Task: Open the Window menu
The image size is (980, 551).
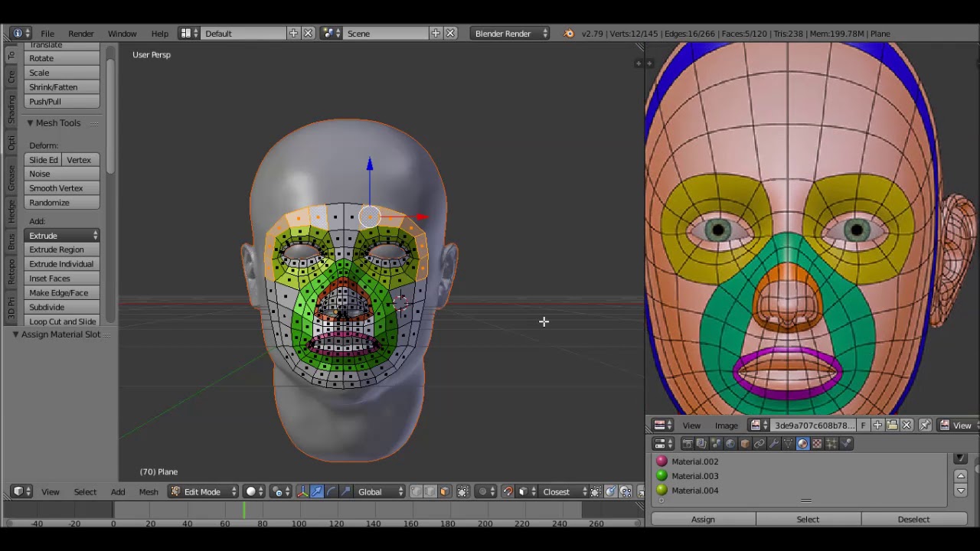Action: click(122, 34)
